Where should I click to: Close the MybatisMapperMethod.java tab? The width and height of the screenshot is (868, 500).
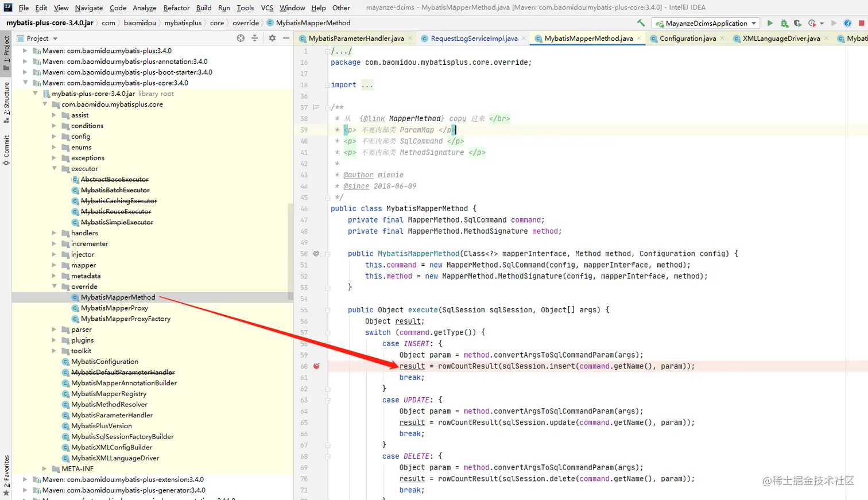pos(639,38)
